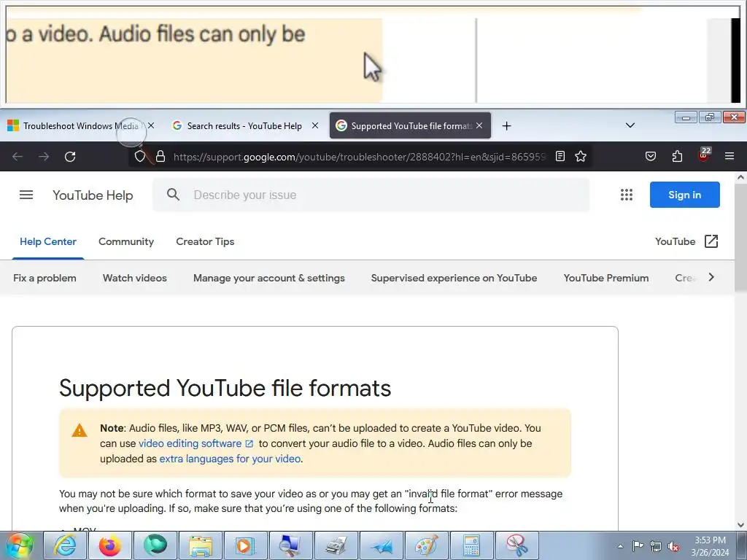The image size is (747, 560).
Task: Open the tracking protection shield icon
Action: 139,157
